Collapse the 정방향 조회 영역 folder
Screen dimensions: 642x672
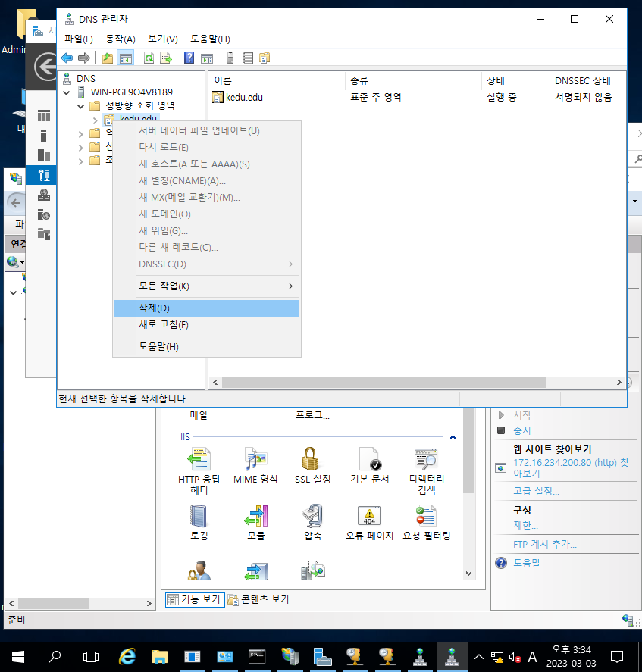tap(80, 106)
